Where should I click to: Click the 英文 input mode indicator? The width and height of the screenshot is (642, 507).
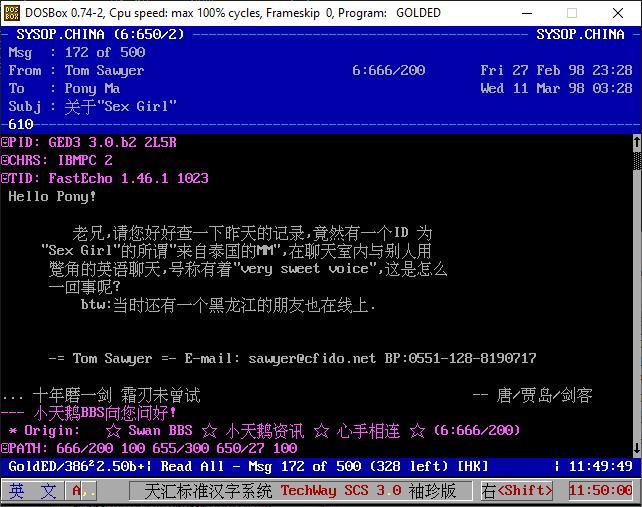click(x=33, y=491)
